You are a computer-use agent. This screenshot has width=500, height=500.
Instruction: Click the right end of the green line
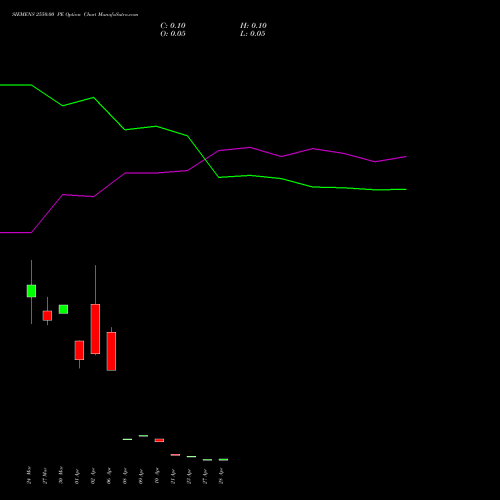click(406, 189)
